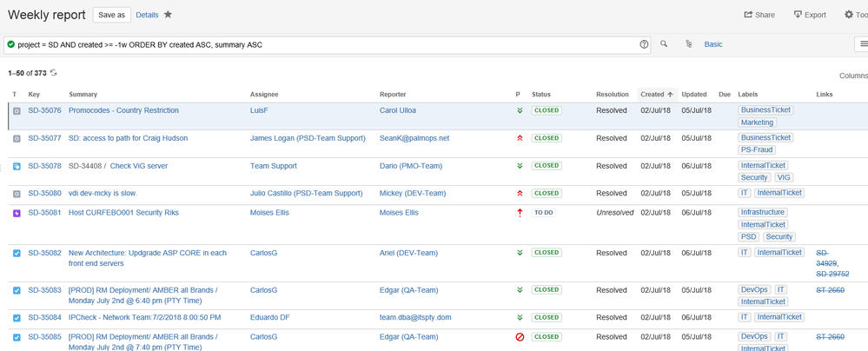This screenshot has width=868, height=351.
Task: Open the view layout switcher icon
Action: tap(865, 44)
